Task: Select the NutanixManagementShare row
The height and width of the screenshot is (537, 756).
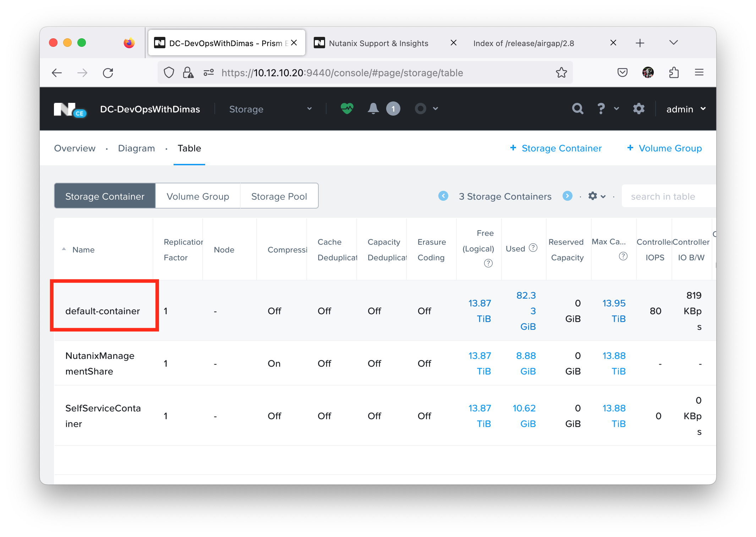Action: 385,363
